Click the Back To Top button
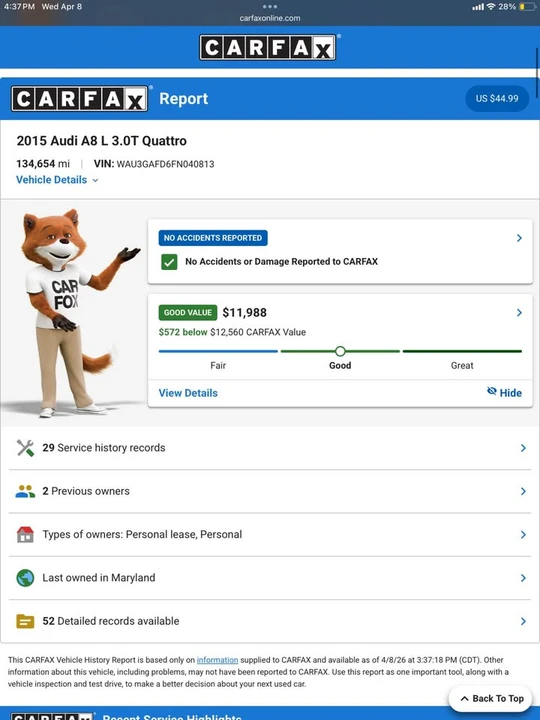 [x=492, y=698]
